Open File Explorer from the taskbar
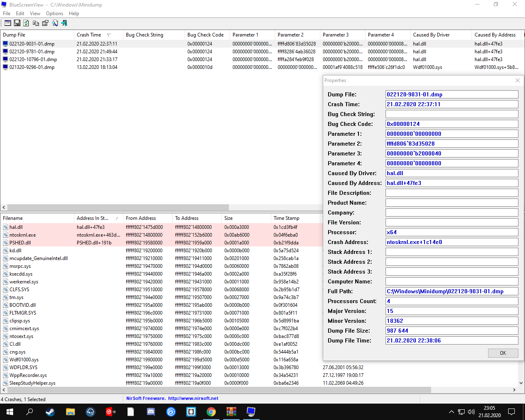Screen dimensions: 525x420 [x=71, y=412]
